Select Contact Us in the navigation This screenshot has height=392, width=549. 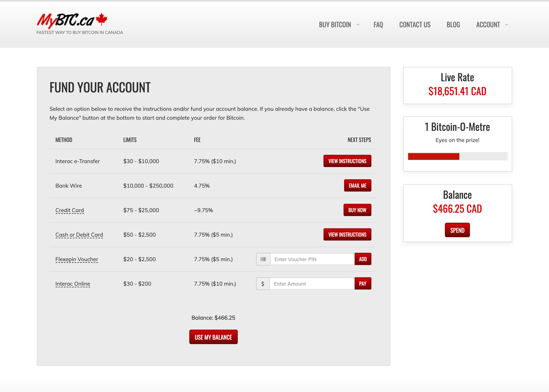[415, 24]
